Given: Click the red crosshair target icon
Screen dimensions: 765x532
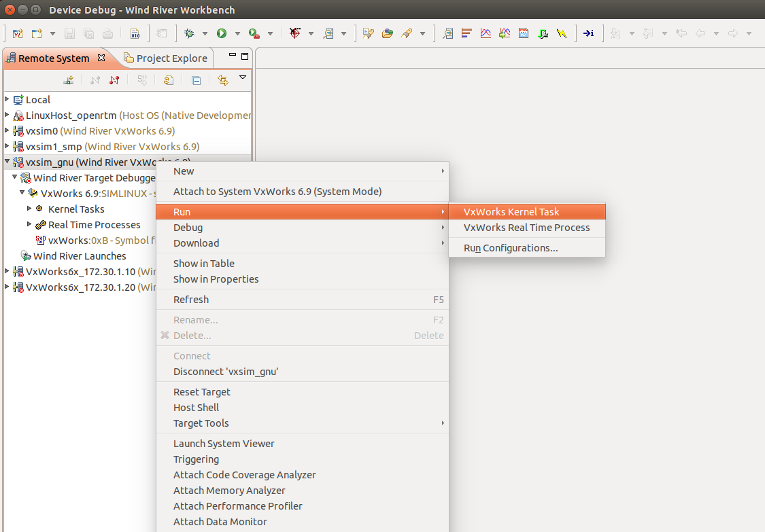Looking at the screenshot, I should click(x=294, y=33).
